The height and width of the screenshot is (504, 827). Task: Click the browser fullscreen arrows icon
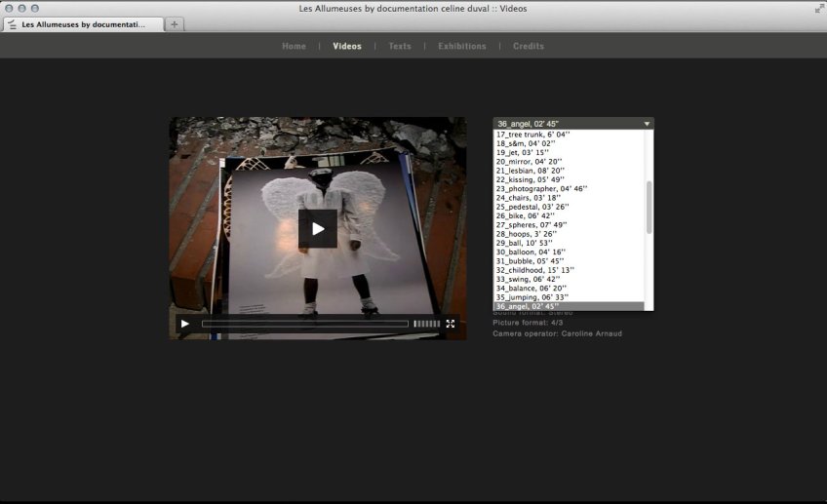pyautogui.click(x=819, y=9)
